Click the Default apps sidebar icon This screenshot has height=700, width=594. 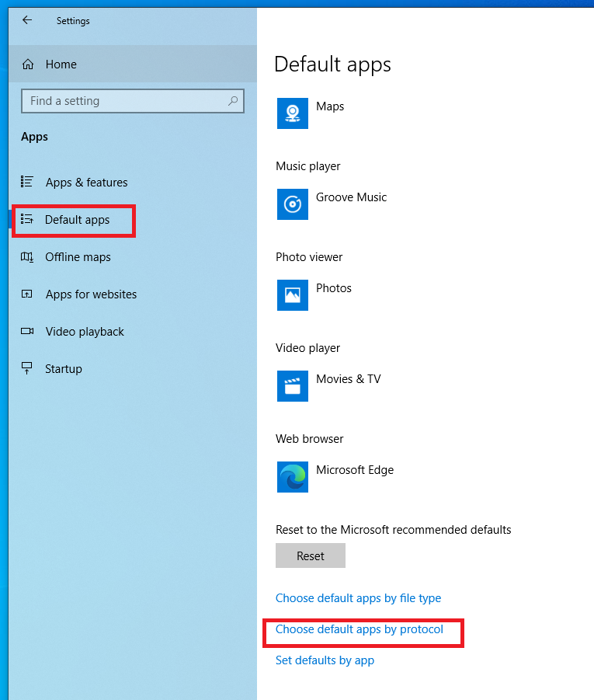(x=26, y=219)
